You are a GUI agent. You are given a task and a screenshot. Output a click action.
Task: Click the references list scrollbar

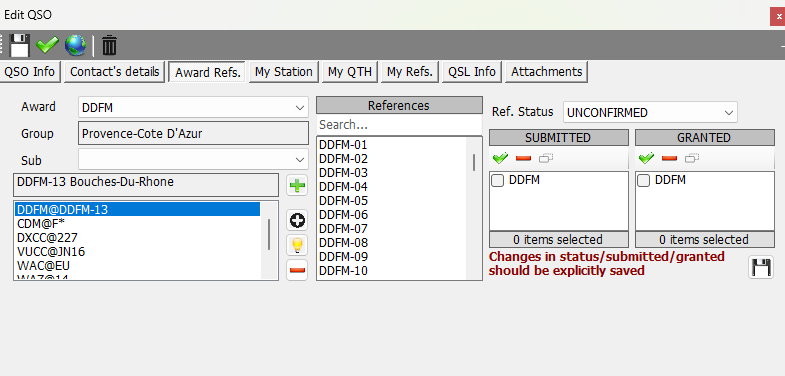(x=474, y=163)
